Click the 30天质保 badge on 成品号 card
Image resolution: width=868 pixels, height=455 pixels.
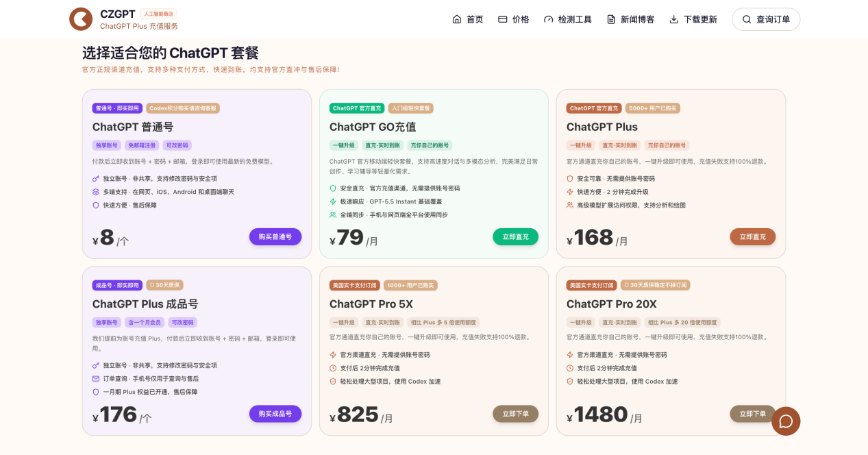165,285
